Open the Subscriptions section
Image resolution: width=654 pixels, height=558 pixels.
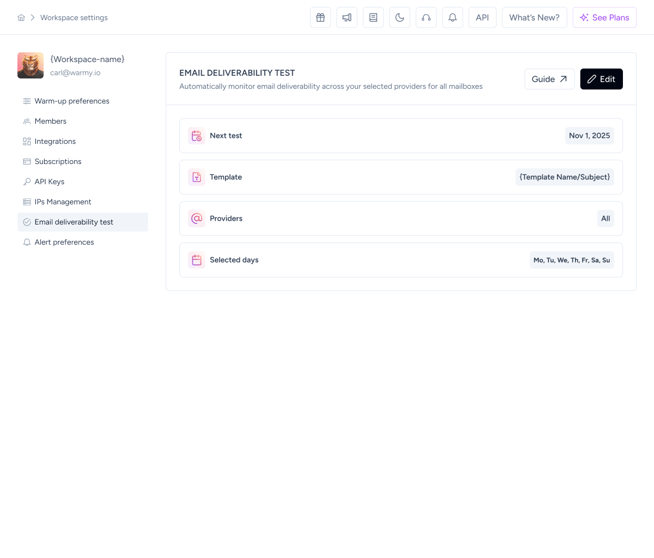(83, 161)
